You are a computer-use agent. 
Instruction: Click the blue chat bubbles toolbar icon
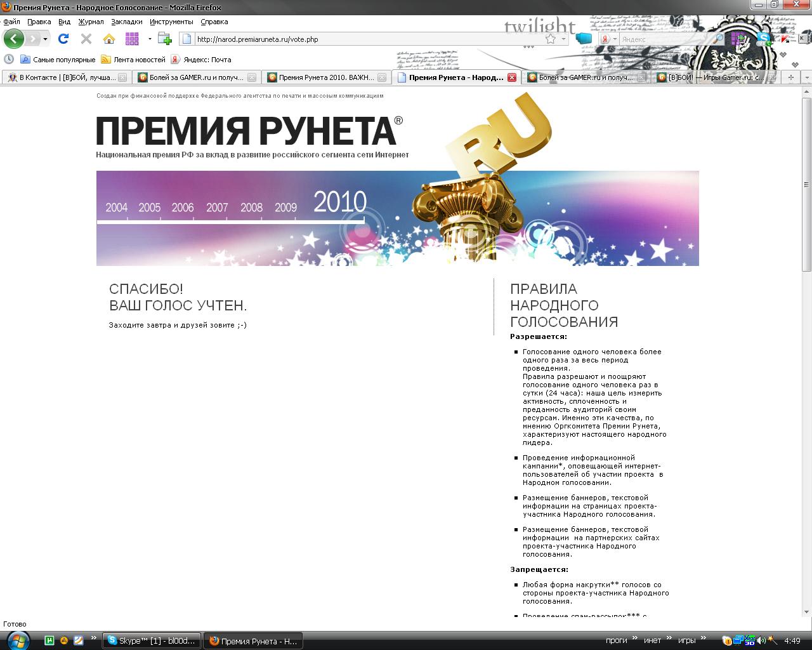584,39
